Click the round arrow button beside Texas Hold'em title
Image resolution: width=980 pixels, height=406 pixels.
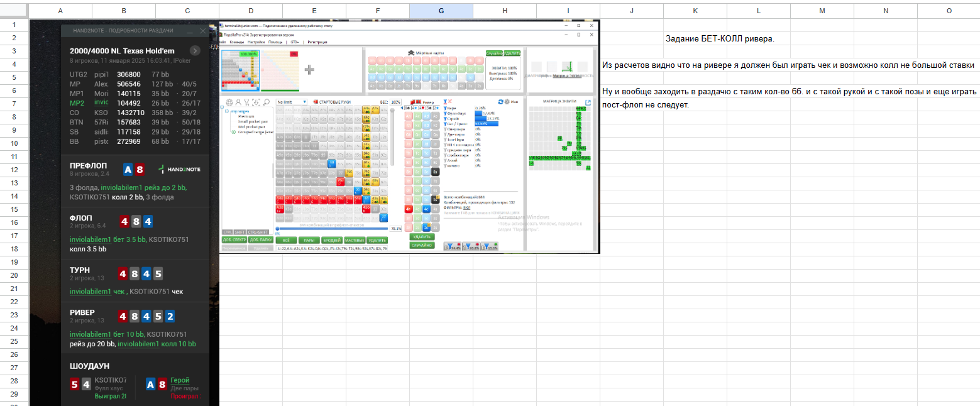(x=195, y=51)
